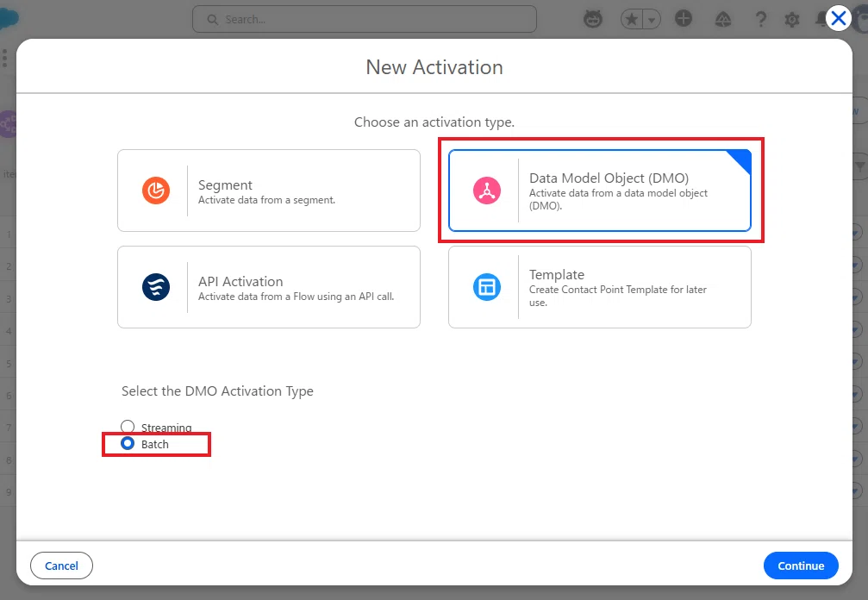Viewport: 868px width, 600px height.
Task: Click the 'New Activation' heading
Action: click(x=434, y=67)
